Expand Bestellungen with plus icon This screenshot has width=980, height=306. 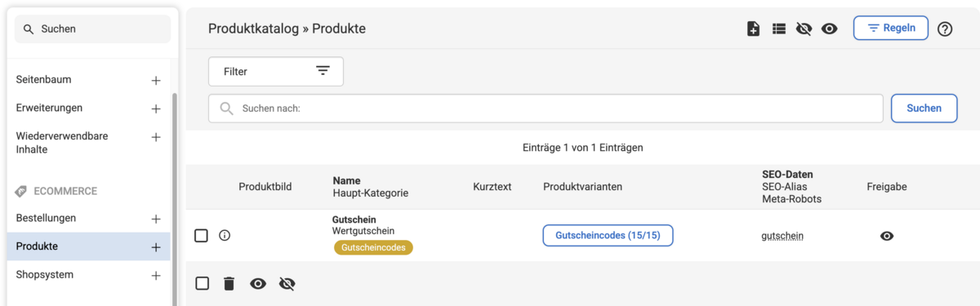pyautogui.click(x=156, y=220)
